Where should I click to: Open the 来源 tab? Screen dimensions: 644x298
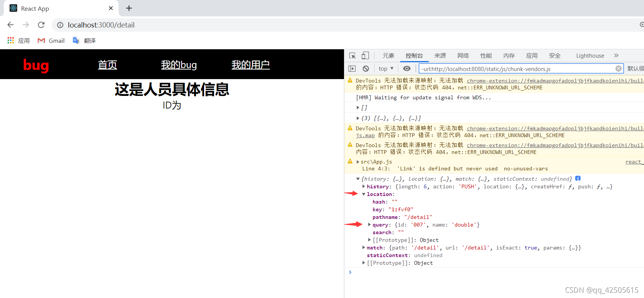pos(440,56)
